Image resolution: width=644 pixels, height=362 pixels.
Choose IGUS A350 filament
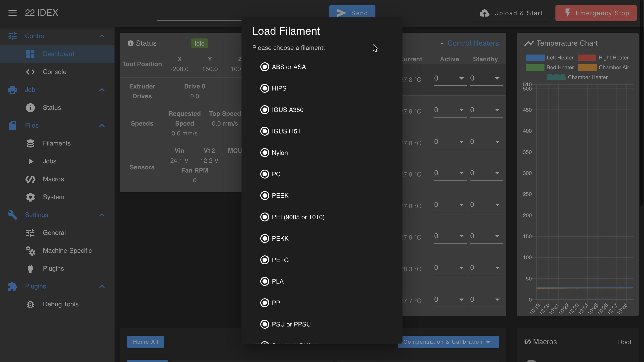[x=282, y=110]
